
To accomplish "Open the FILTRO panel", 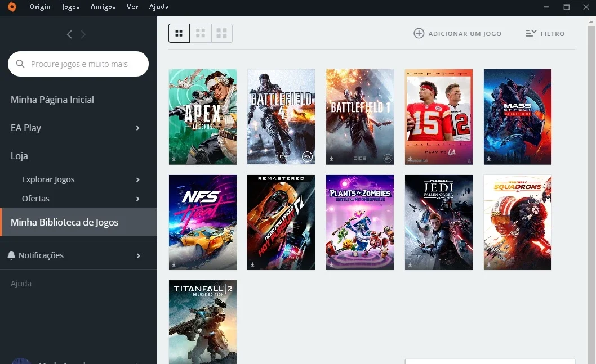I will coord(545,33).
